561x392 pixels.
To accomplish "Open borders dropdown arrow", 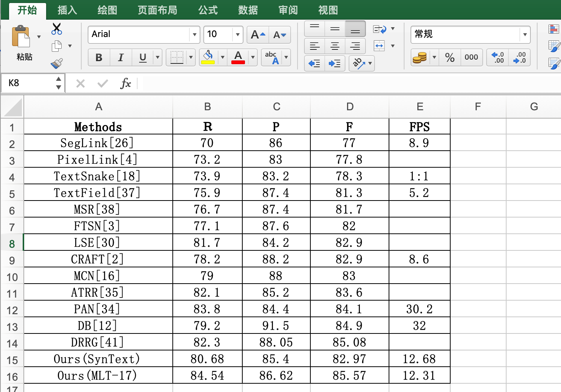I will [191, 57].
